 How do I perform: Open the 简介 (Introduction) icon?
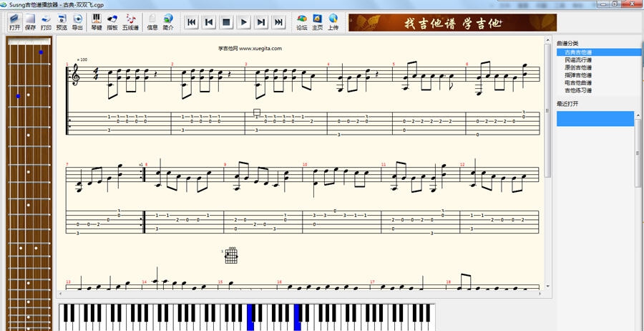(x=168, y=22)
